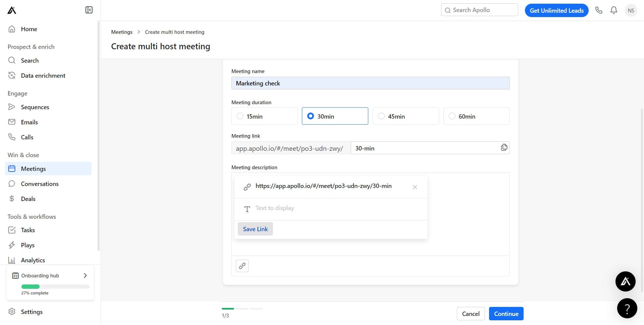Click the Apollo logo in the top corner
644x325 pixels.
click(x=11, y=10)
